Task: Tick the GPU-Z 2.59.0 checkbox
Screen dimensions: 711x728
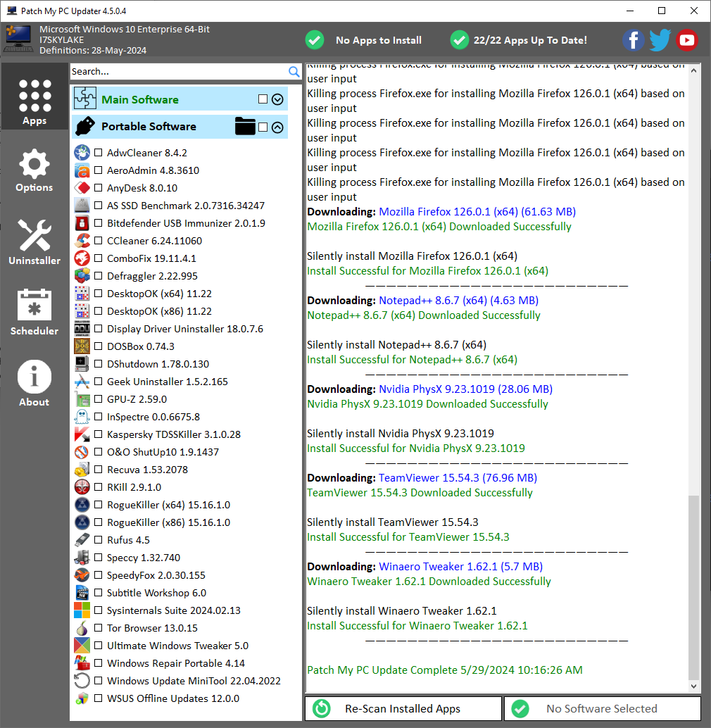Action: [x=99, y=399]
